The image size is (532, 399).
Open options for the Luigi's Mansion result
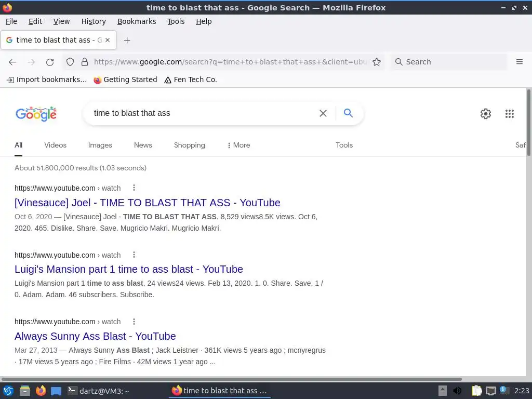tap(134, 255)
